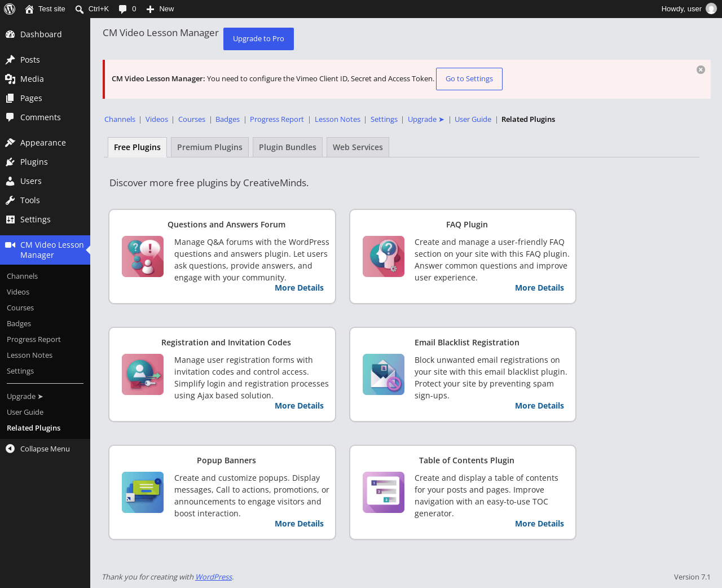The image size is (722, 588).
Task: Switch to the Web Services tab
Action: [358, 147]
